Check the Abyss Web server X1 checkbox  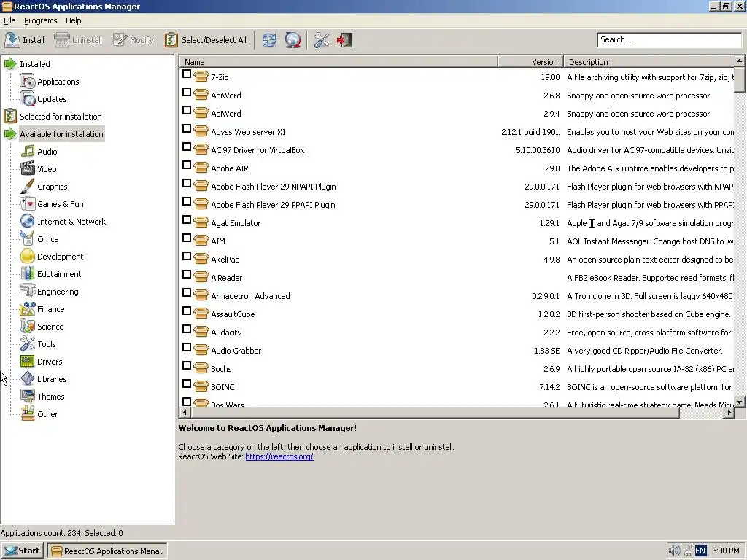tap(187, 128)
